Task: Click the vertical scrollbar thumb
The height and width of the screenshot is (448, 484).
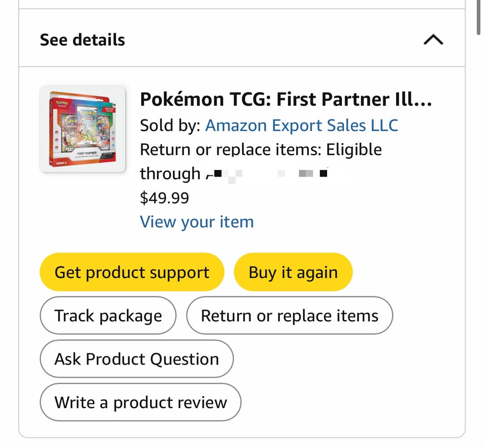Action: click(479, 17)
